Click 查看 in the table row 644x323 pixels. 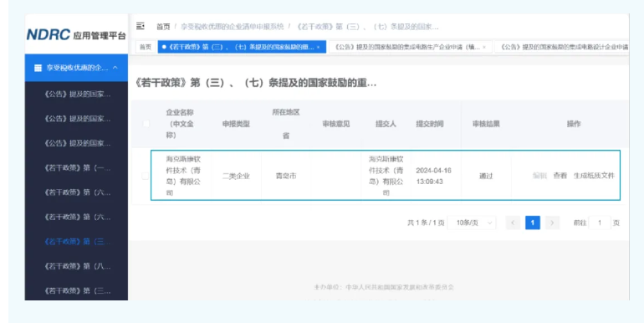(560, 176)
